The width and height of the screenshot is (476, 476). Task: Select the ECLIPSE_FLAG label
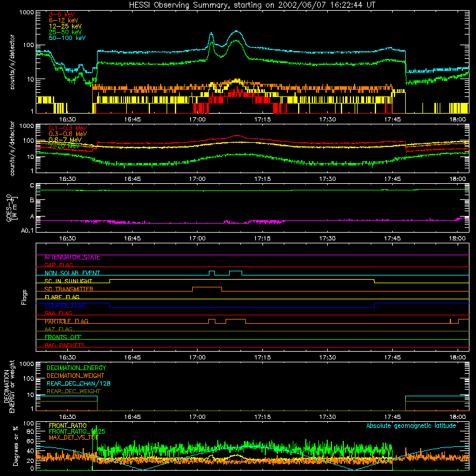(65, 305)
